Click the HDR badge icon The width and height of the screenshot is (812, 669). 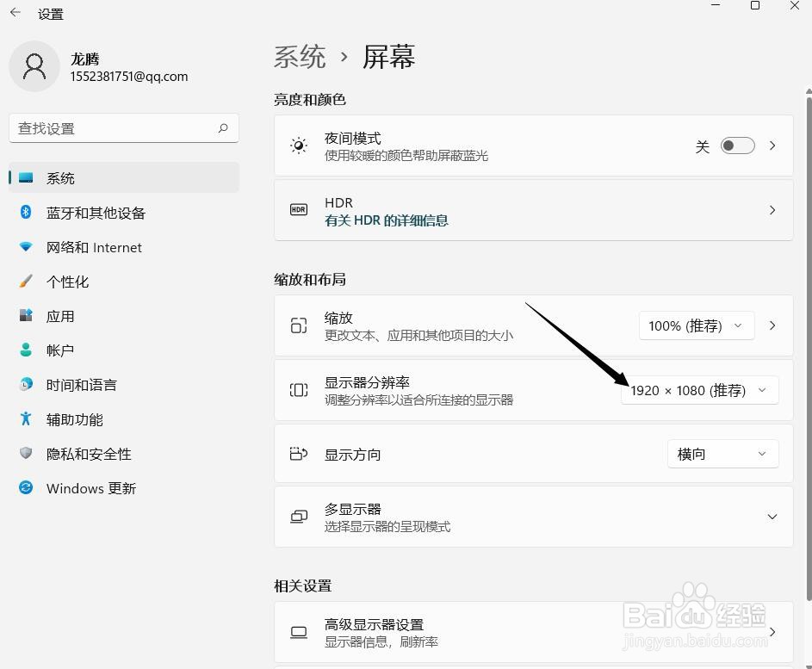(x=298, y=210)
